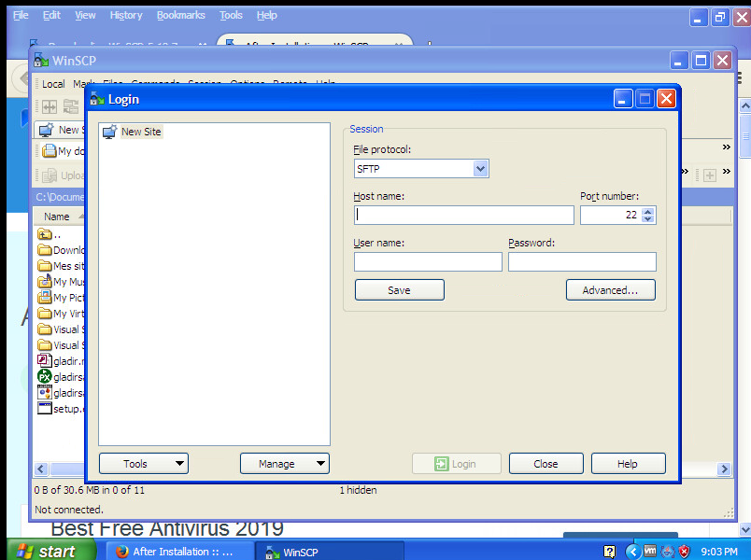Image resolution: width=751 pixels, height=560 pixels.
Task: Select gladirs file with green PX icon
Action: point(61,377)
